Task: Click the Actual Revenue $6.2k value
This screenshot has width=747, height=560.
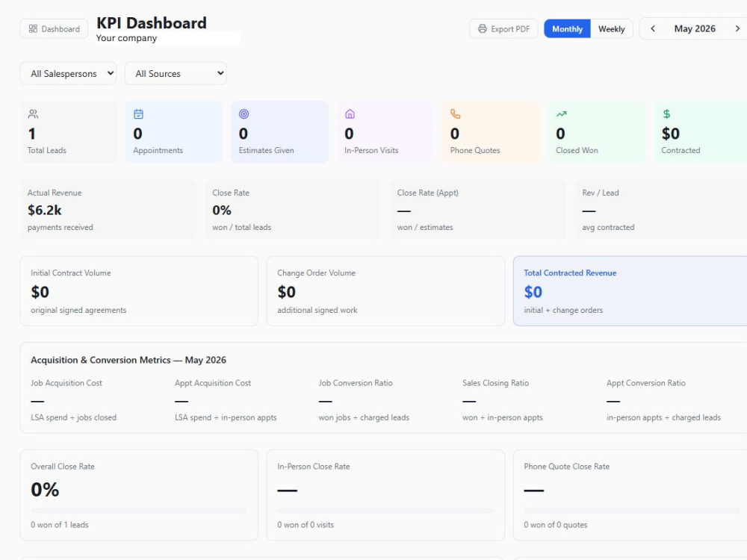Action: click(x=44, y=210)
